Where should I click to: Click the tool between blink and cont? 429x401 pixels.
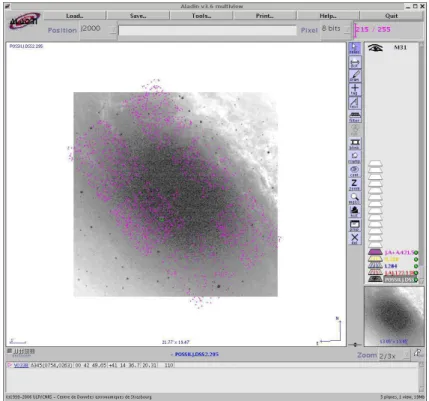click(x=354, y=157)
